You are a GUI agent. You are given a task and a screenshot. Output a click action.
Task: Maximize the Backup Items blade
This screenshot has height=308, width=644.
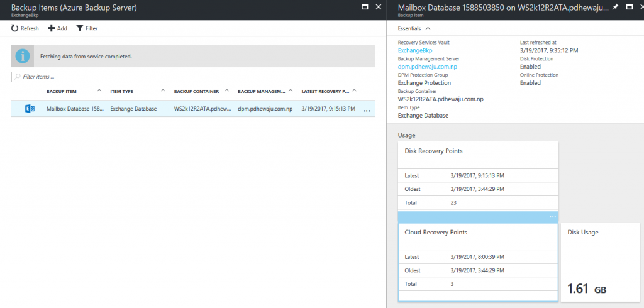(364, 7)
